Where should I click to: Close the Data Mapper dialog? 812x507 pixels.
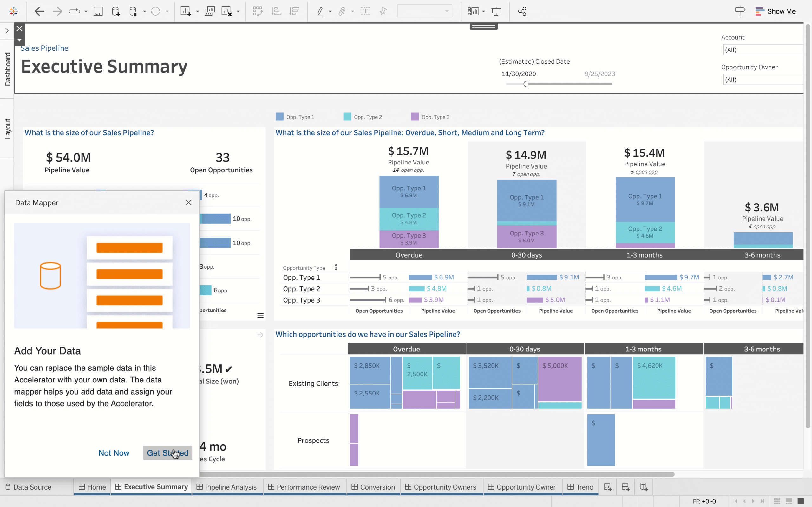[188, 202]
